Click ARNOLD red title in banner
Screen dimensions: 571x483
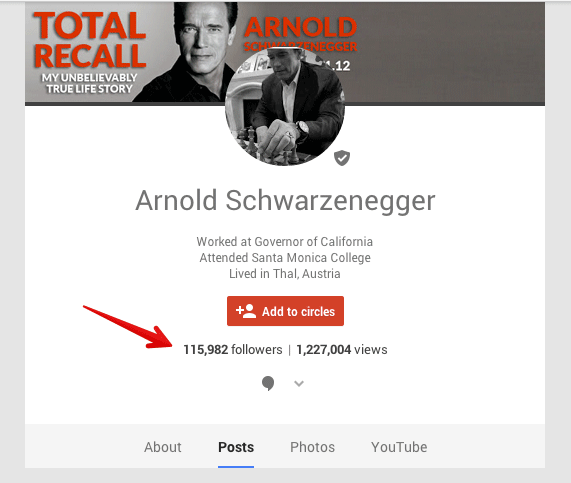(x=300, y=27)
